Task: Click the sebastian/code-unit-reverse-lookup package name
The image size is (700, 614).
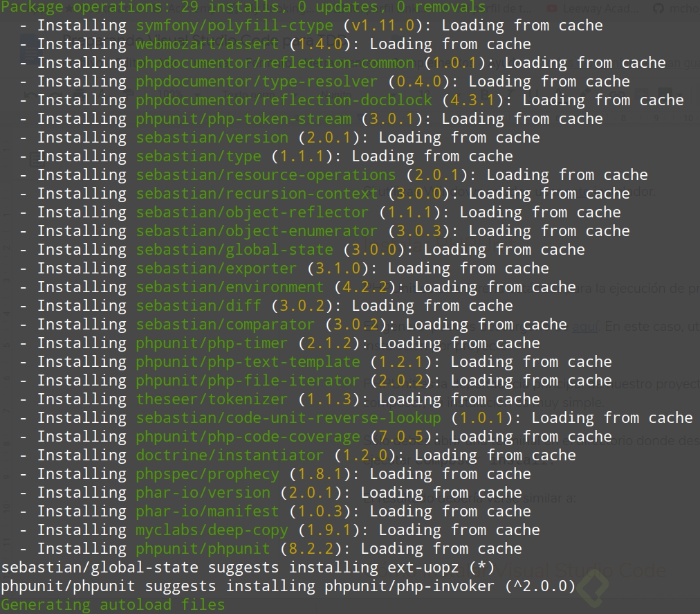Action: (x=288, y=418)
